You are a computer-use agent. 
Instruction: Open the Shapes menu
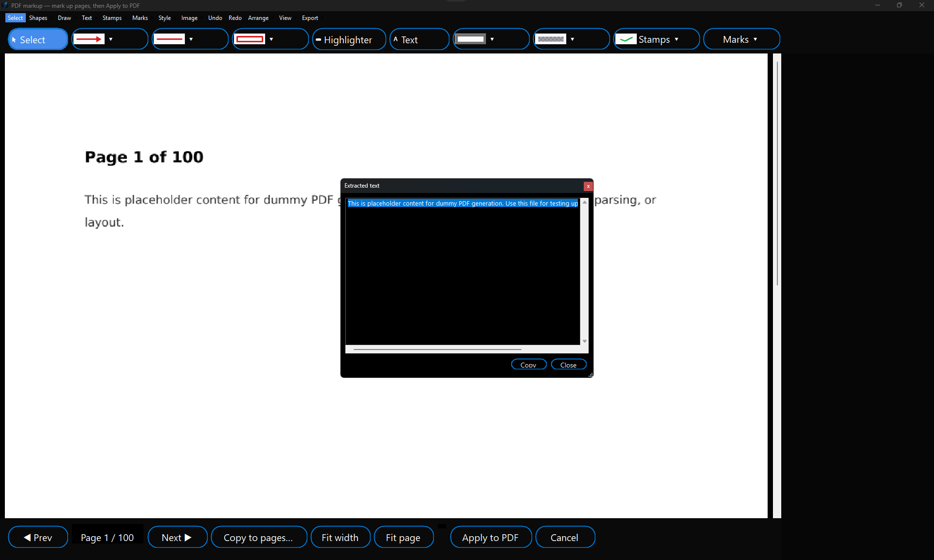(x=38, y=18)
